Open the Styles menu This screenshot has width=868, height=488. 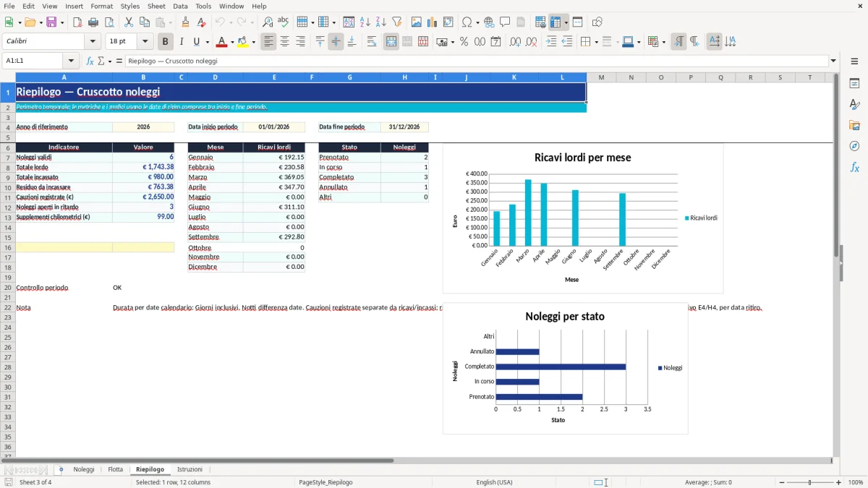pyautogui.click(x=130, y=6)
